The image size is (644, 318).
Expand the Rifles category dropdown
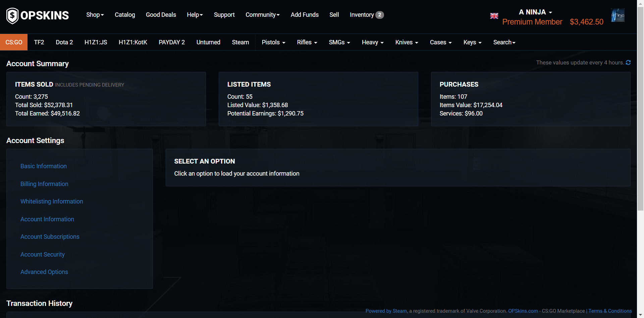tap(307, 42)
